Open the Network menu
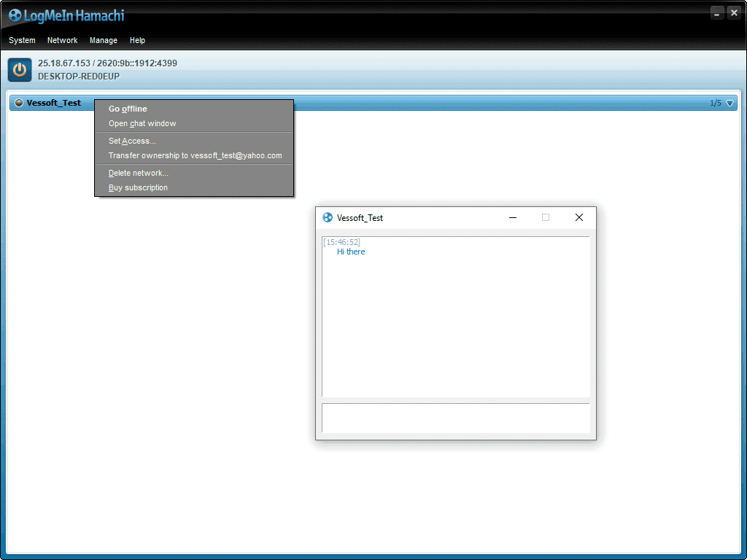The image size is (747, 560). (63, 41)
